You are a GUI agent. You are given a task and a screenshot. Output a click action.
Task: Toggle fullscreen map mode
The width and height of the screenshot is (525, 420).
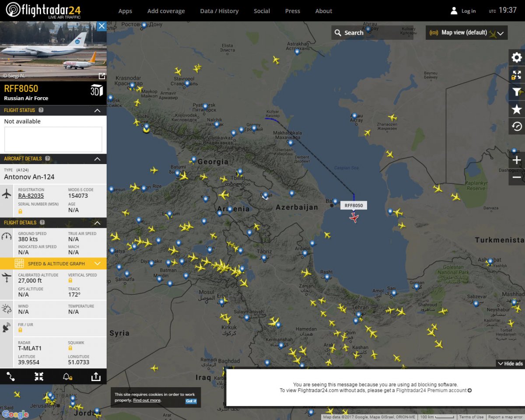click(517, 75)
